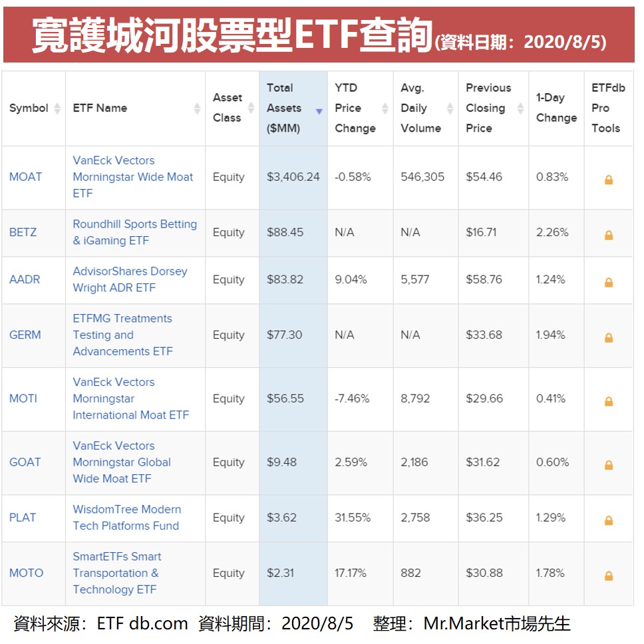Click the lock icon in the PLAT row
Image resolution: width=644 pixels, height=644 pixels.
pyautogui.click(x=608, y=520)
